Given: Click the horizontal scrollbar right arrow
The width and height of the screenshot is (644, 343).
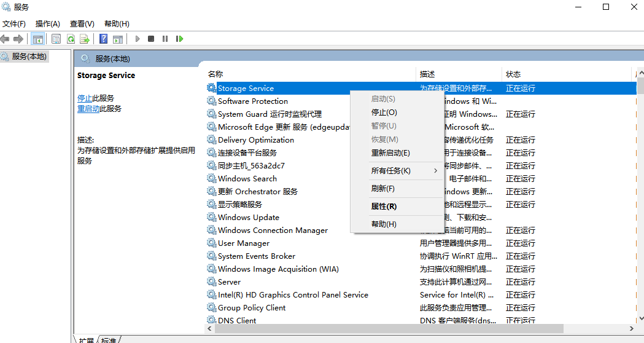Looking at the screenshot, I should 631,328.
